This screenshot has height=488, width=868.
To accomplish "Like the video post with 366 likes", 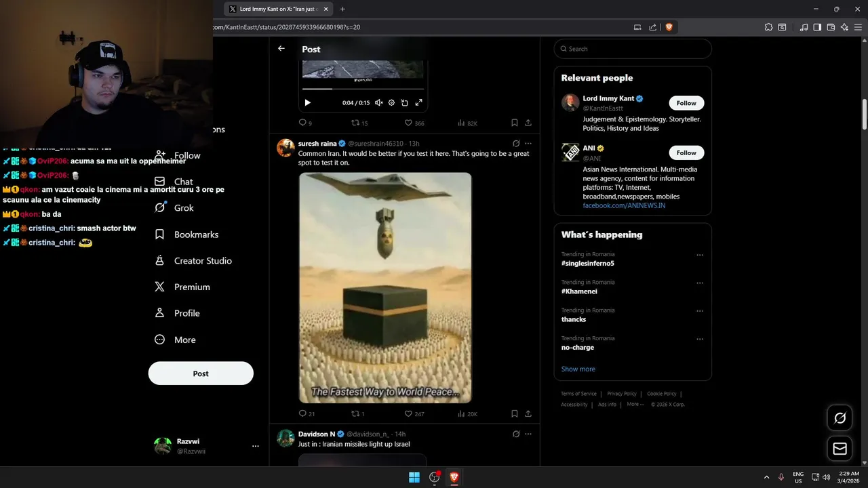I will coord(414,123).
